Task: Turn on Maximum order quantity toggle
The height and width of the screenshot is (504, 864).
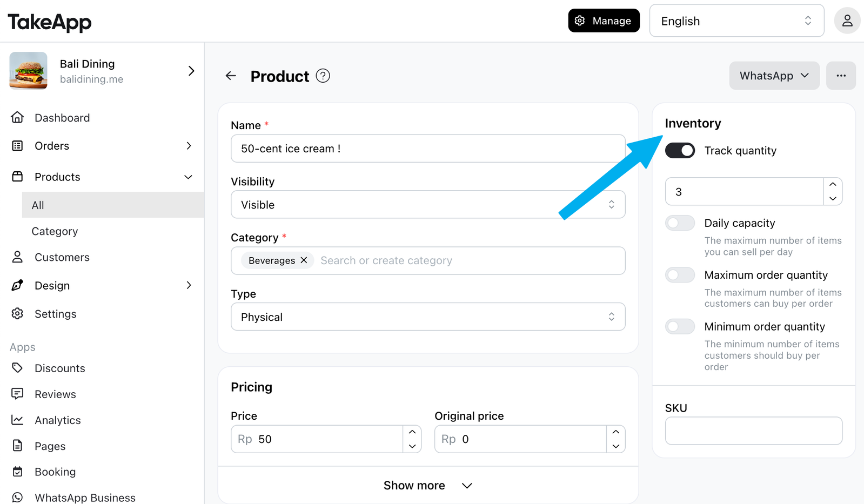Action: click(x=680, y=275)
